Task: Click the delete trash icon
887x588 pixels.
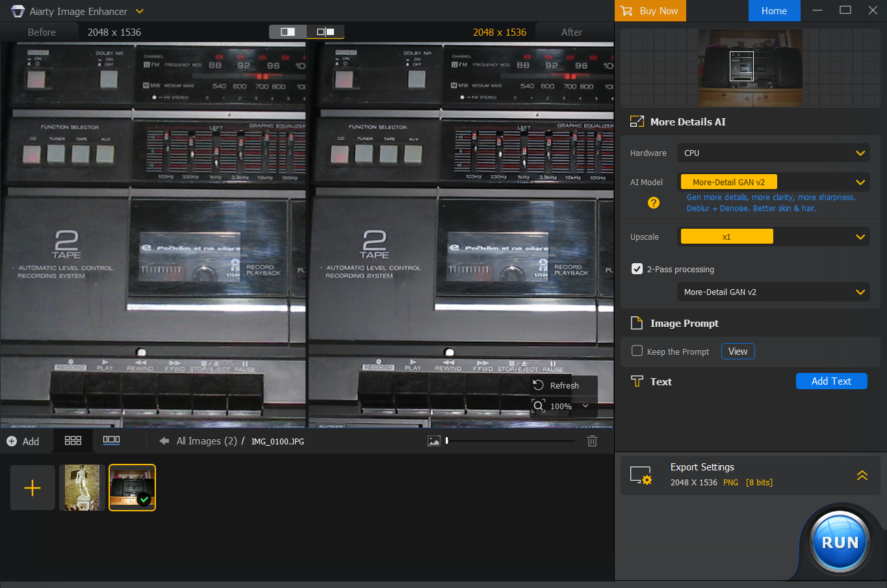Action: (x=592, y=441)
